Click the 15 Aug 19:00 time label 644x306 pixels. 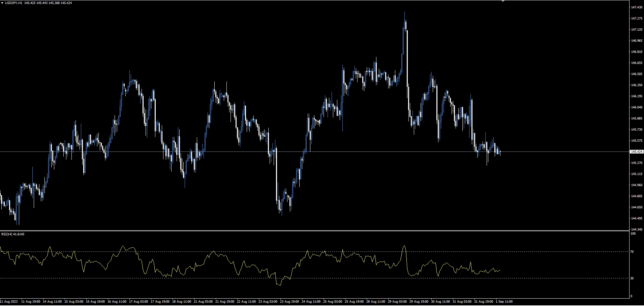tap(95, 302)
